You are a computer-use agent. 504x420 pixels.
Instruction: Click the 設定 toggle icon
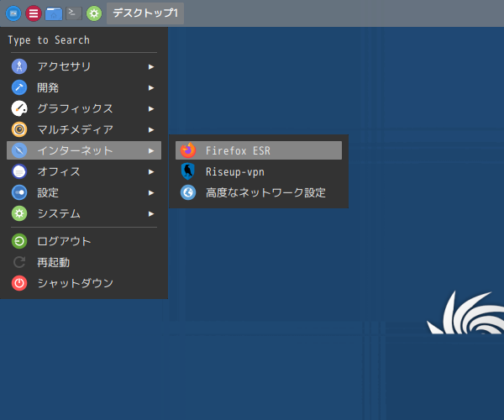click(19, 192)
